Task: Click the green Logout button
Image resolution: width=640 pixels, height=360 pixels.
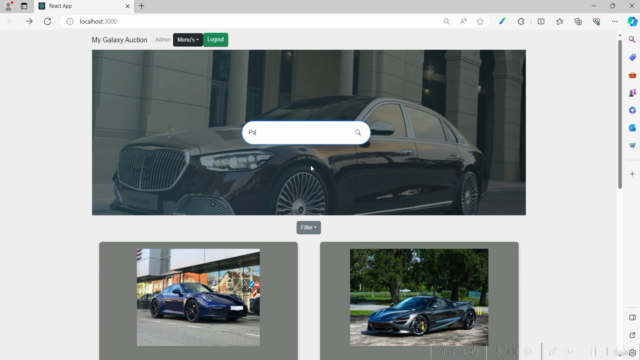Action: (216, 40)
